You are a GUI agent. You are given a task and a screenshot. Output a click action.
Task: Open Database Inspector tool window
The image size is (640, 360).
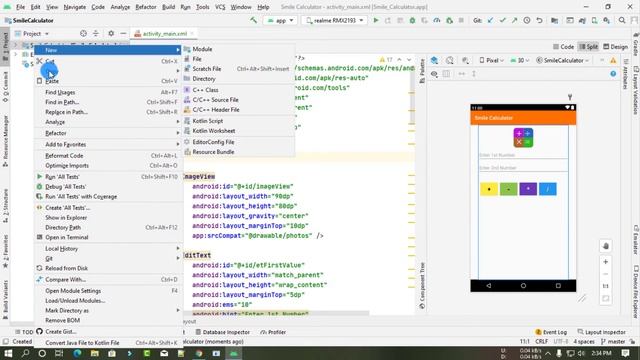pyautogui.click(x=222, y=332)
